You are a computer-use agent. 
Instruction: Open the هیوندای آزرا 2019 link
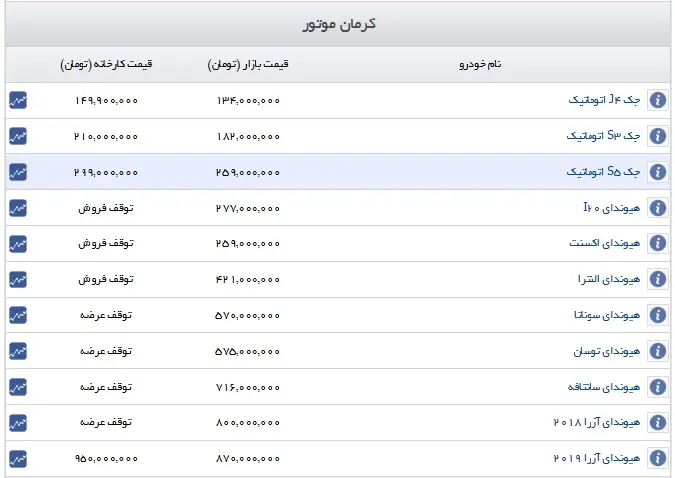[x=597, y=458]
